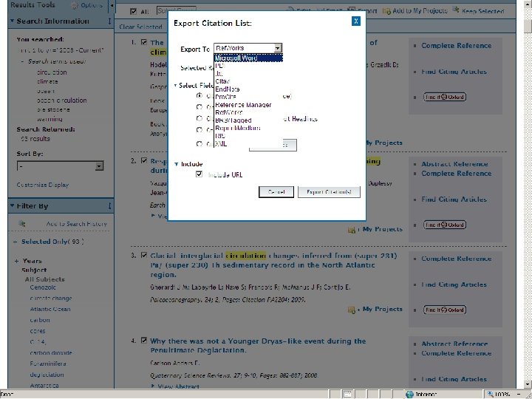Select the fifth Select Fields radio button
532x399 pixels.
click(199, 144)
